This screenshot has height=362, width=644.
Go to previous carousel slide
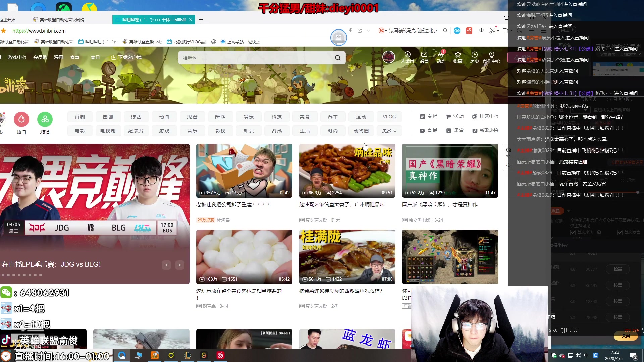tap(166, 265)
